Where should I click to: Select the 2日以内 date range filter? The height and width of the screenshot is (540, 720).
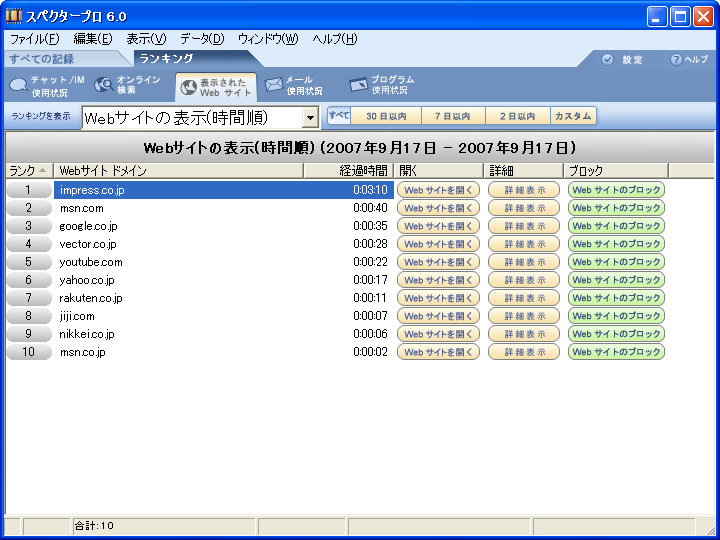pyautogui.click(x=518, y=116)
